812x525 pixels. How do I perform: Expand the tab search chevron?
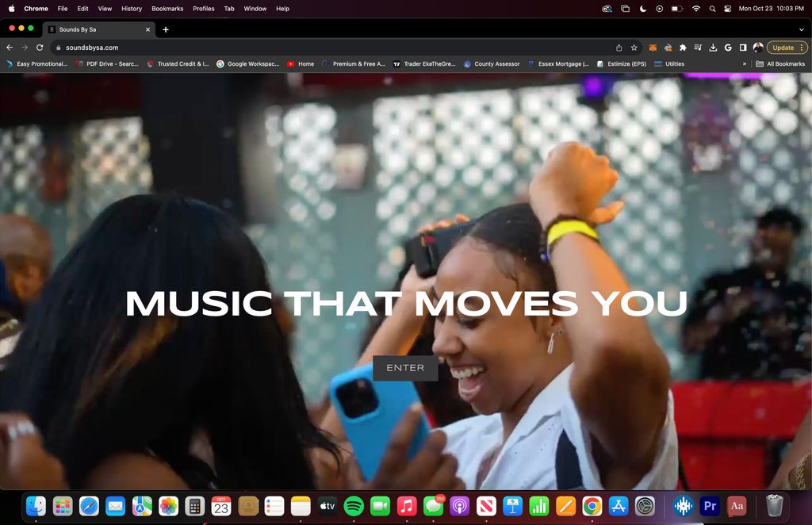tap(801, 29)
